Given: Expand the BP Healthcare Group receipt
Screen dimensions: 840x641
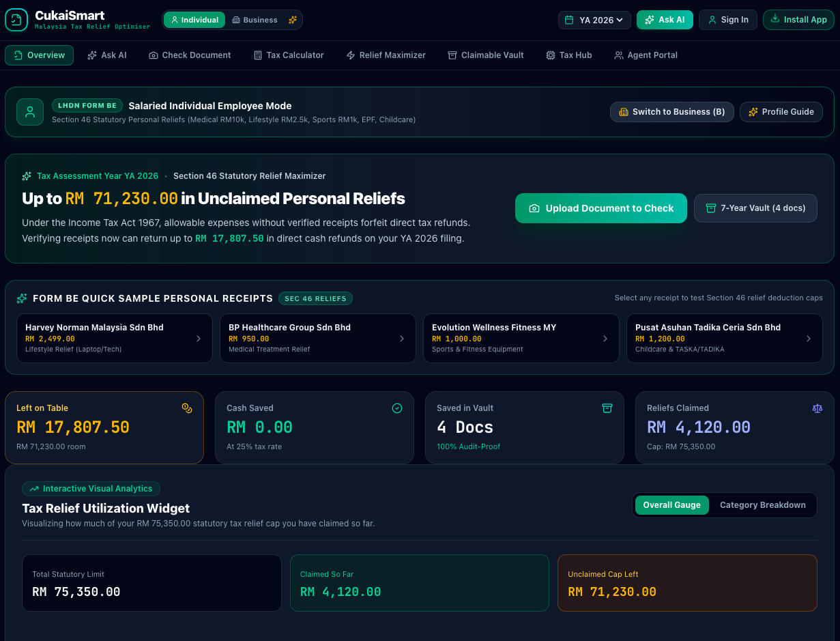Looking at the screenshot, I should (317, 338).
